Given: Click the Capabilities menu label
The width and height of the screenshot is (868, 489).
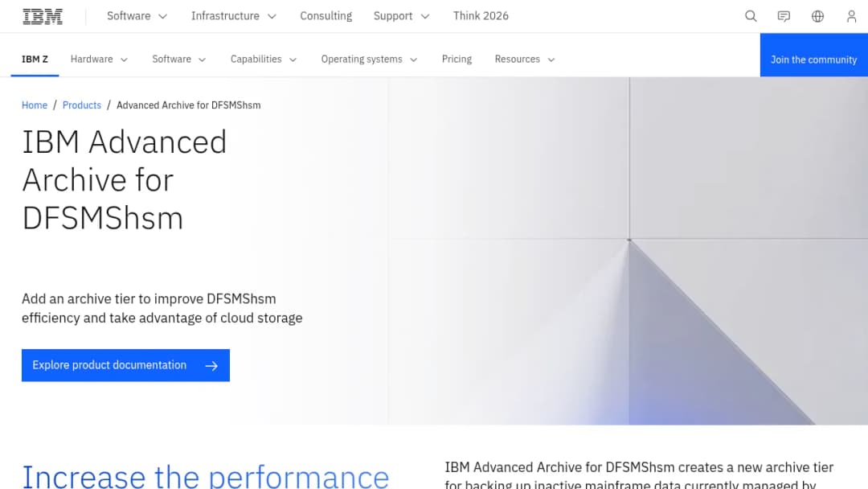Looking at the screenshot, I should tap(256, 60).
